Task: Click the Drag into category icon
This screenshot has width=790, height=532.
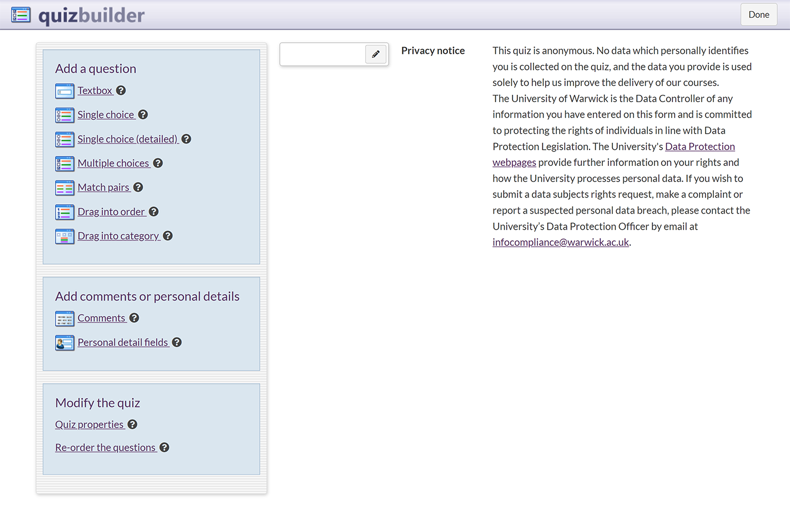Action: click(64, 237)
